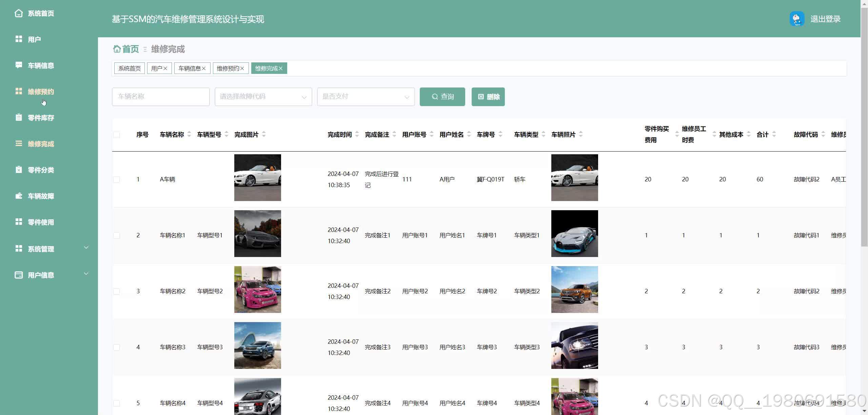The image size is (868, 415).
Task: Open 系统首页 via the home icon
Action: click(19, 13)
